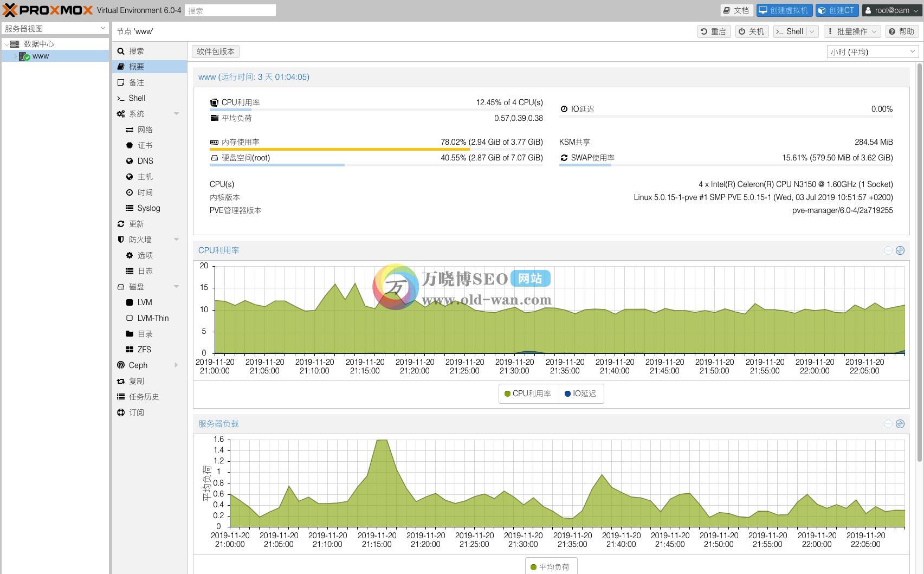Select the www node in server tree
Screen dimensions: 924x574
(x=55, y=56)
